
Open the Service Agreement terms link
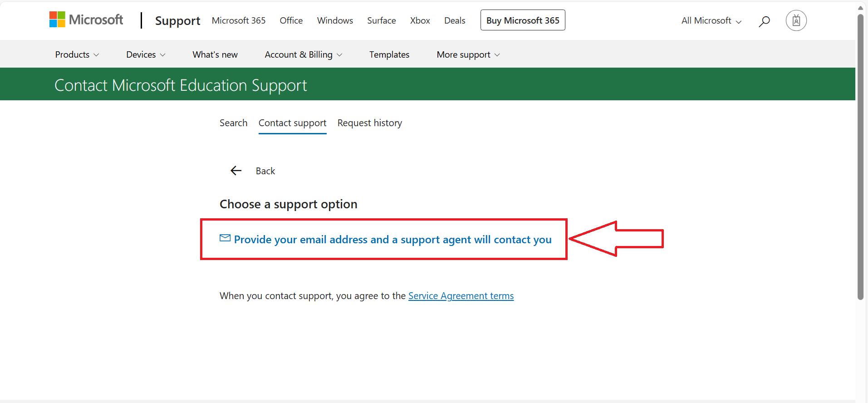(x=461, y=296)
